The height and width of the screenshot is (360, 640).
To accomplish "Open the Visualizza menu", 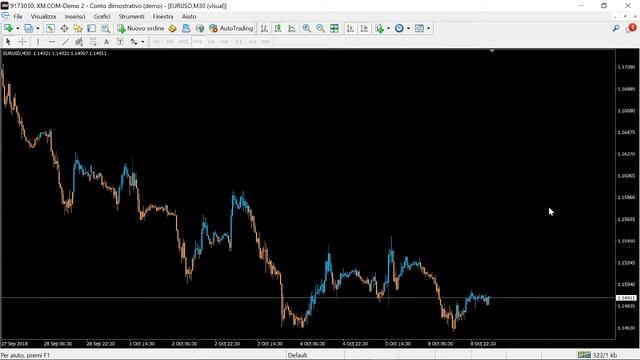I will tap(43, 16).
